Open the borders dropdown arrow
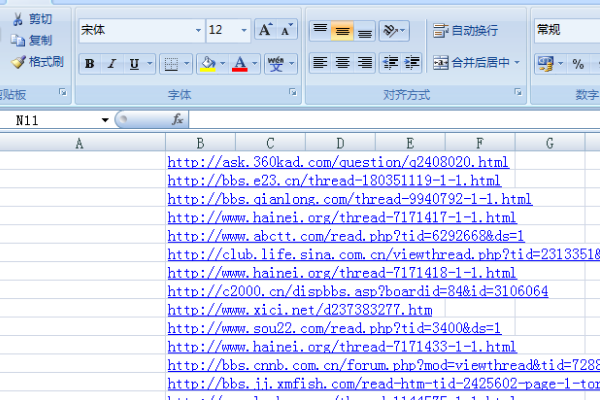The height and width of the screenshot is (400, 600). coord(186,64)
